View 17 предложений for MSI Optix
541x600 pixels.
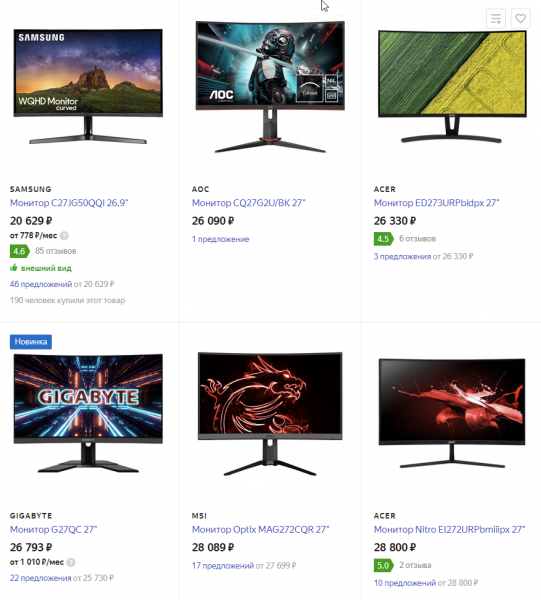click(223, 566)
